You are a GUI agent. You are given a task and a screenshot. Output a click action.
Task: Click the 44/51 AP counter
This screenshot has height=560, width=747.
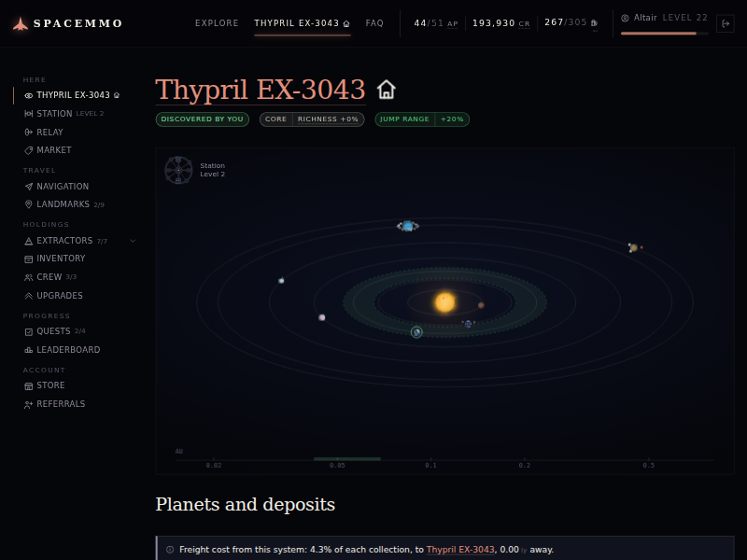point(435,22)
